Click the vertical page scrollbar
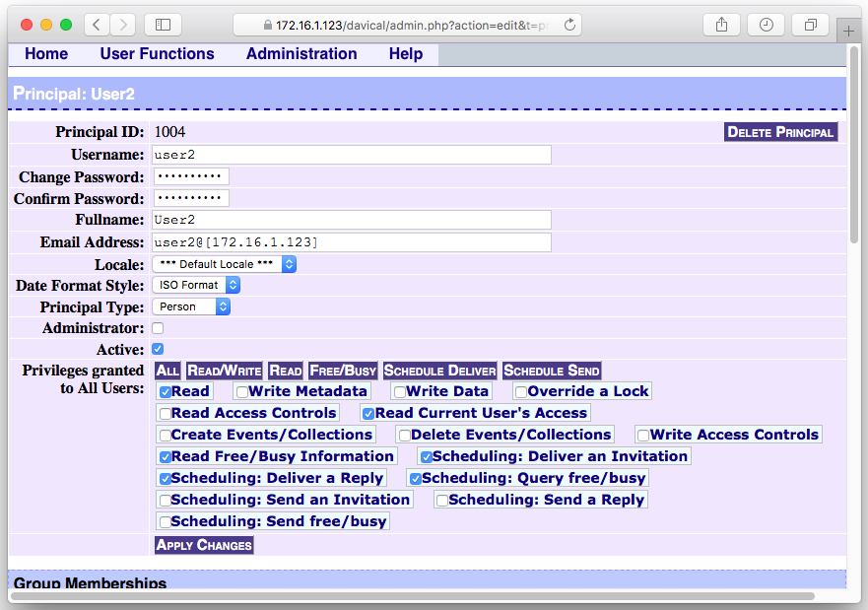The width and height of the screenshot is (868, 610). coord(854,145)
